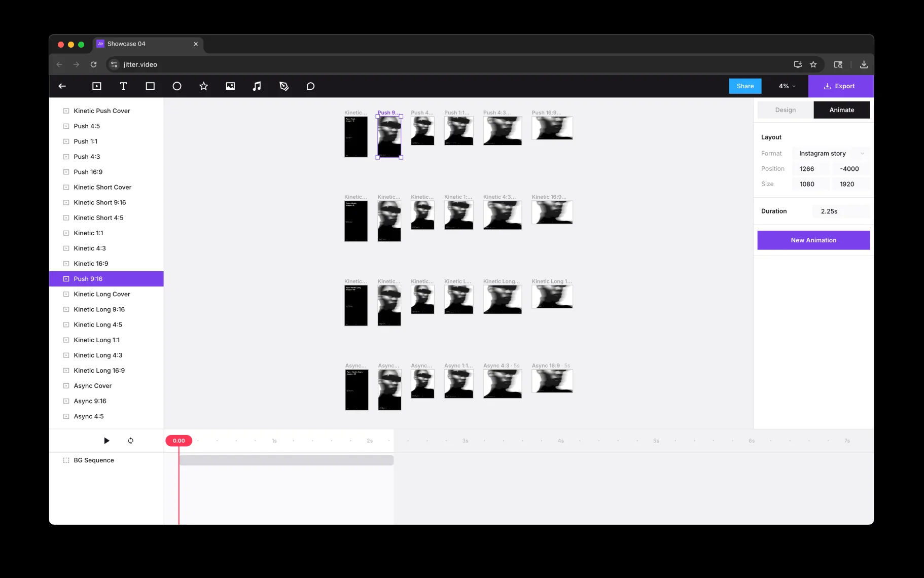The height and width of the screenshot is (578, 924).
Task: Click the red 0.00 playhead marker
Action: [179, 441]
